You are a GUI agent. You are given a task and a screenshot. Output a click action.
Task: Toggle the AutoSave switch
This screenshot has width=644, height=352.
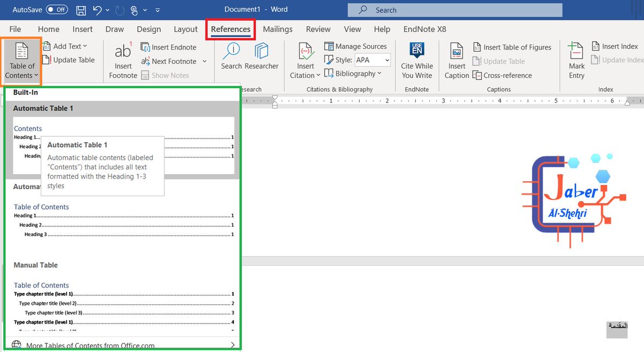(x=57, y=10)
